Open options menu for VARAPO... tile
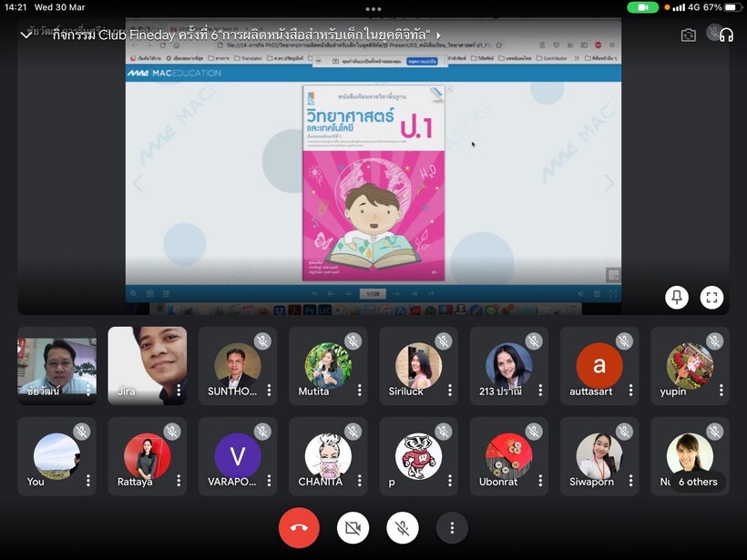747x560 pixels. click(269, 481)
